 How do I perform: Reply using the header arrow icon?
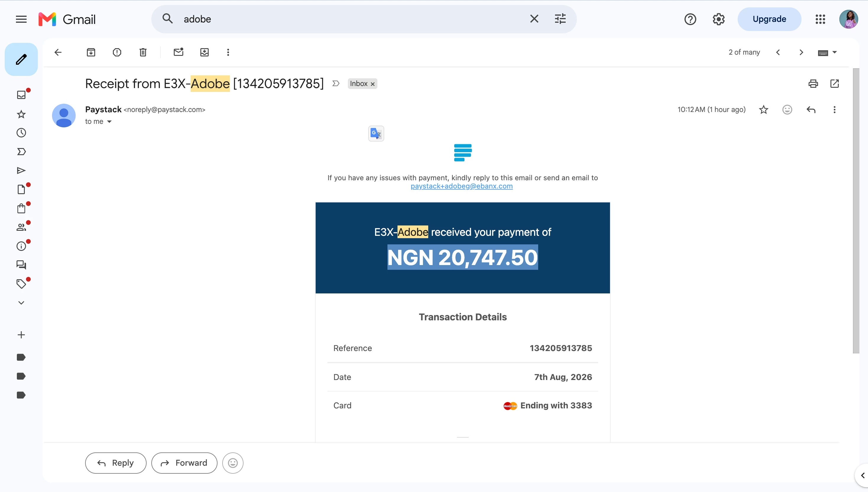coord(811,110)
